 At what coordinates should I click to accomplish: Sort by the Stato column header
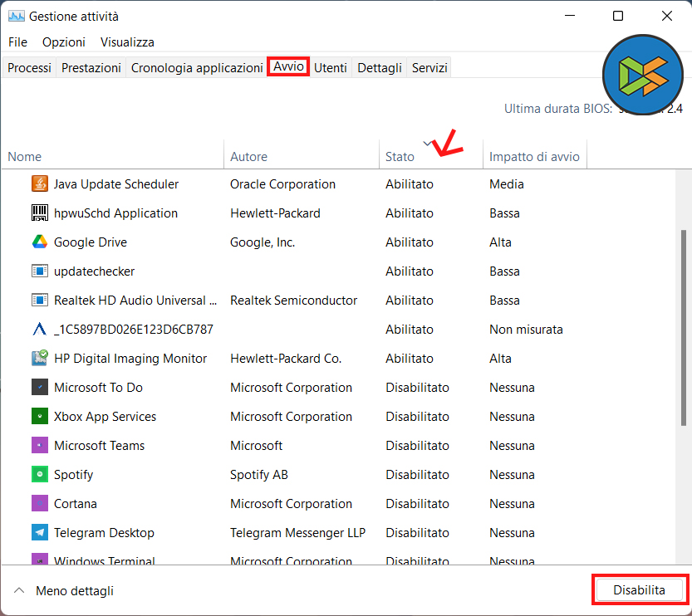pos(400,157)
